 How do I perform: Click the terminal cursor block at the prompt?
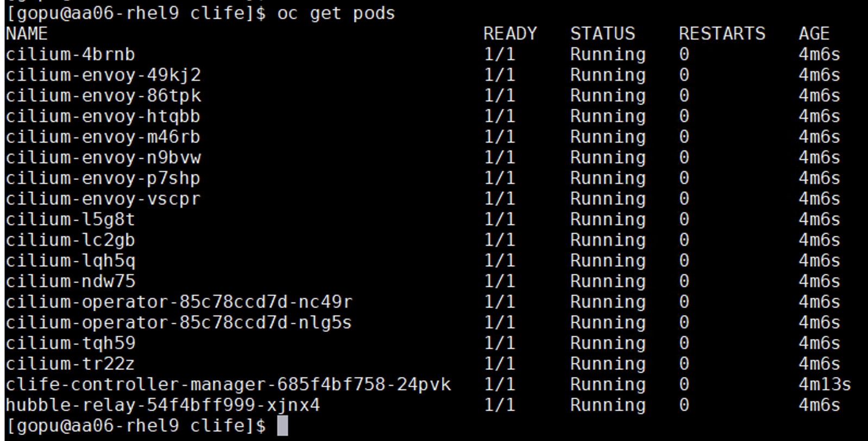point(282,426)
